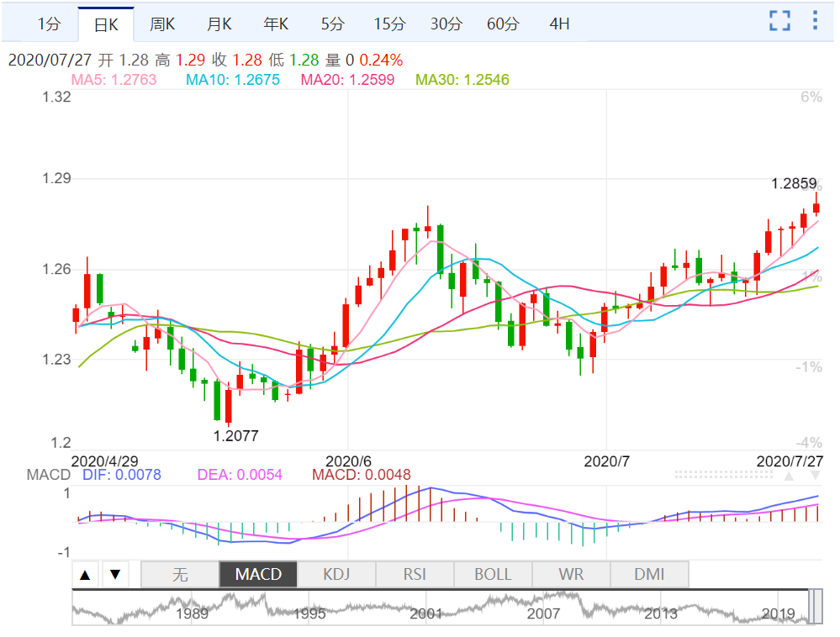Select the MACD indicator button

258,575
